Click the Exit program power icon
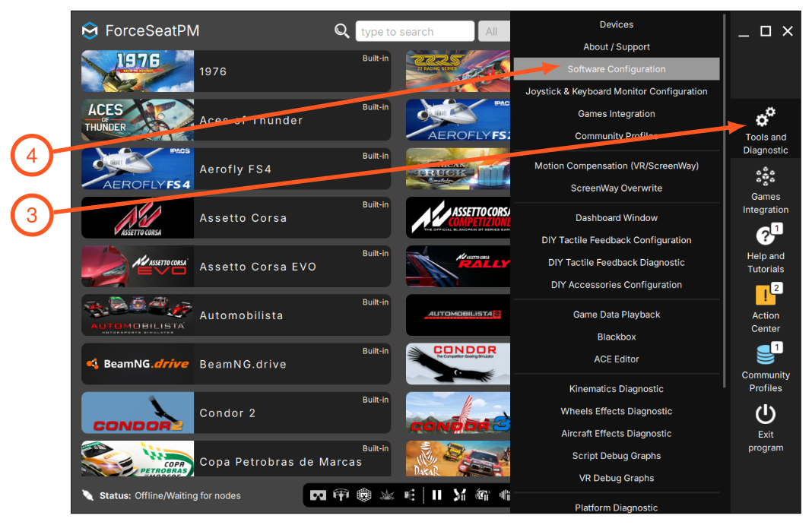 [765, 414]
